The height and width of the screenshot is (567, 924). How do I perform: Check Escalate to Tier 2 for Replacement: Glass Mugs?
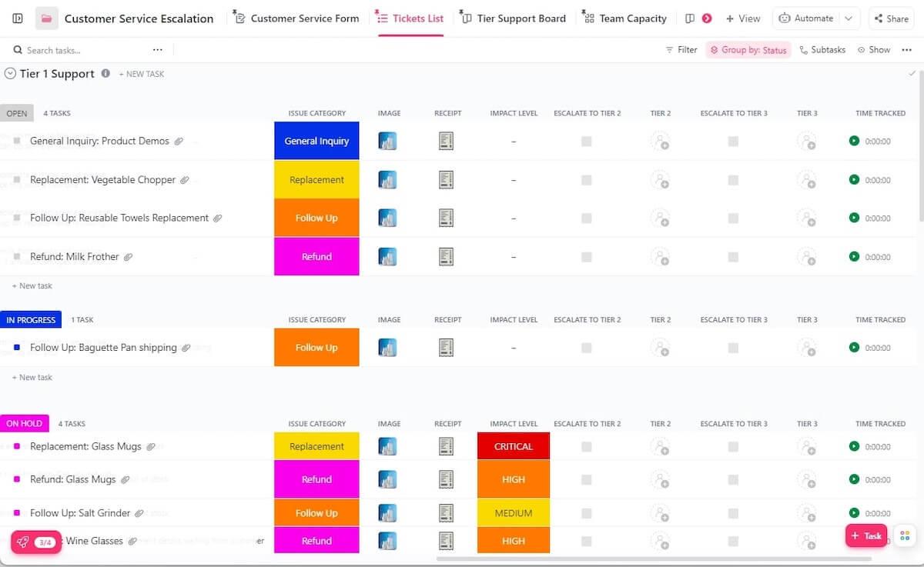click(587, 447)
